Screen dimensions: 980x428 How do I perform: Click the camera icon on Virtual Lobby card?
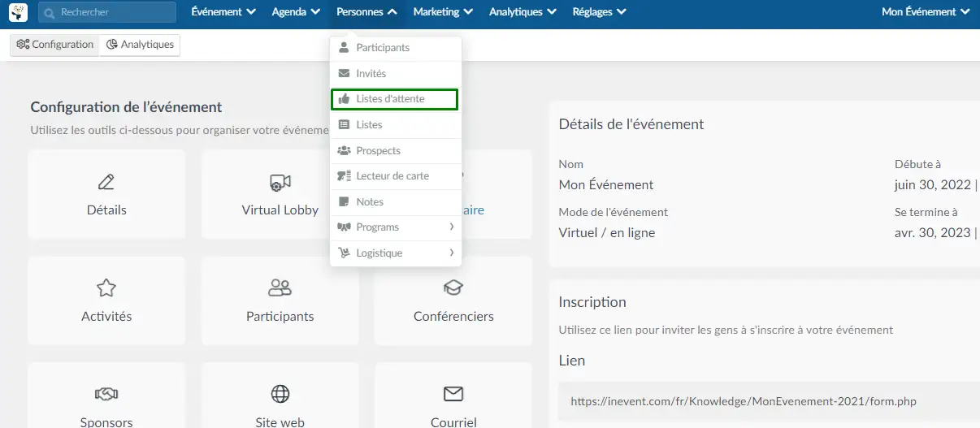point(280,183)
